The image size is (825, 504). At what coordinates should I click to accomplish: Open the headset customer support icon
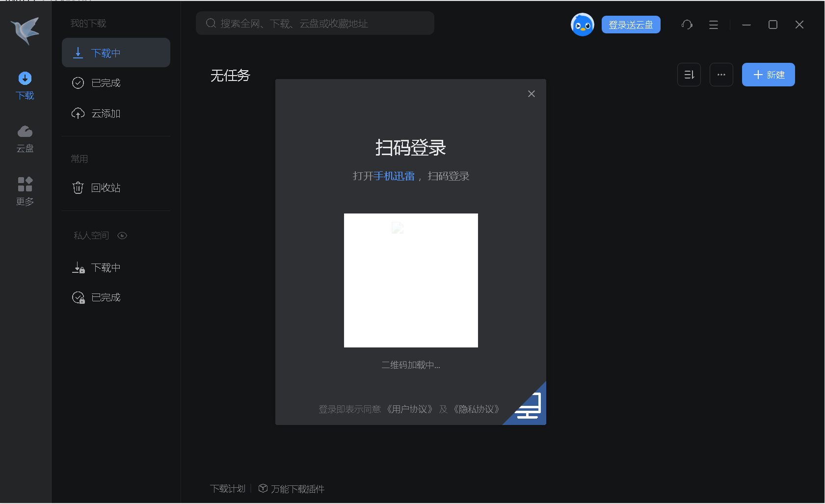[x=687, y=24]
